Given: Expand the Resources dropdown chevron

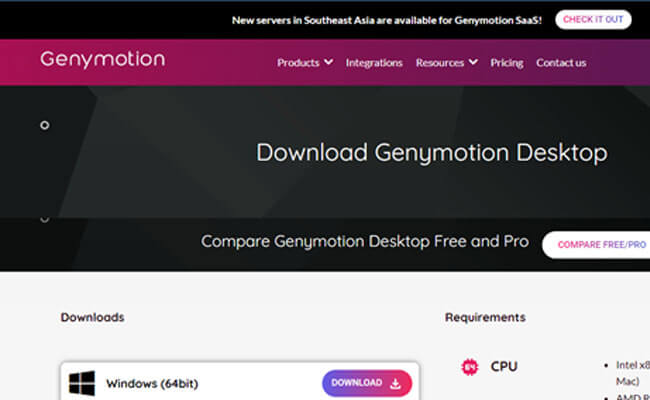Looking at the screenshot, I should (x=473, y=62).
